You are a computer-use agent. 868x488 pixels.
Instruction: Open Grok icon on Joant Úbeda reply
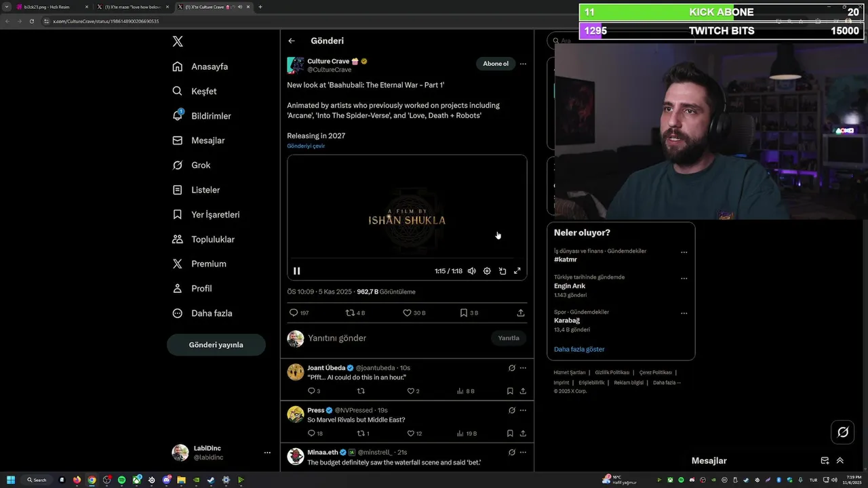512,368
